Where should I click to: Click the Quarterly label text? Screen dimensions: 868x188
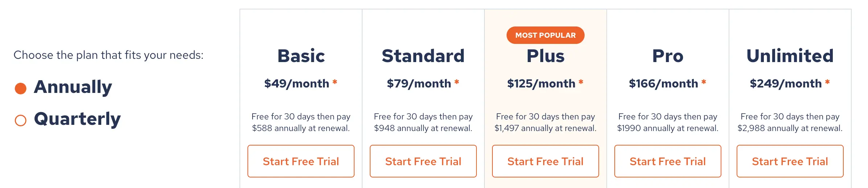pos(77,119)
